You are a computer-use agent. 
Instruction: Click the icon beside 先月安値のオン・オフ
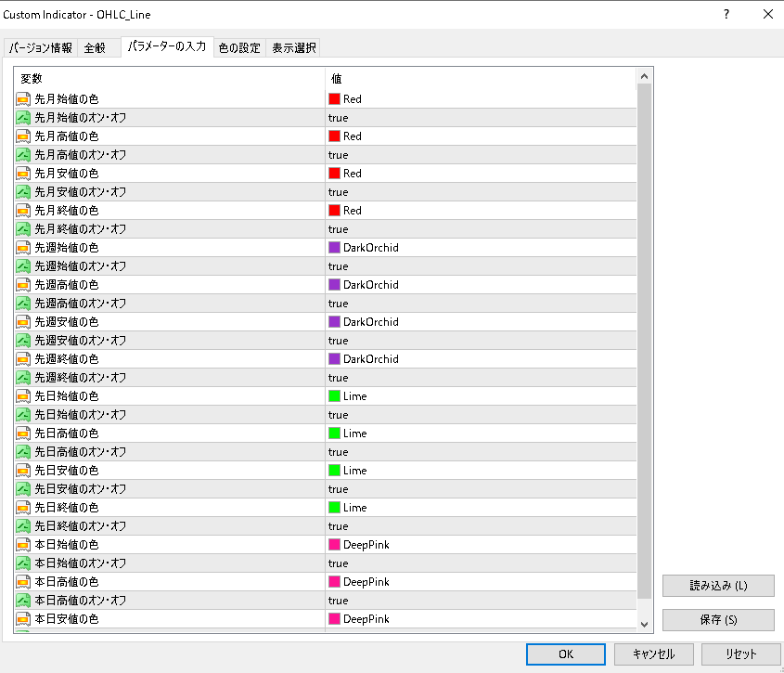coord(23,191)
